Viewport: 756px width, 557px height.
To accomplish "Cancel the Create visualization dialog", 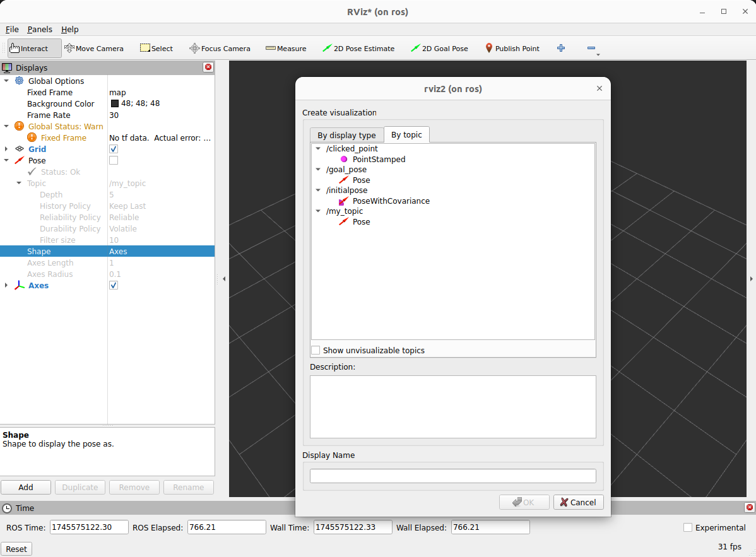I will [x=578, y=502].
